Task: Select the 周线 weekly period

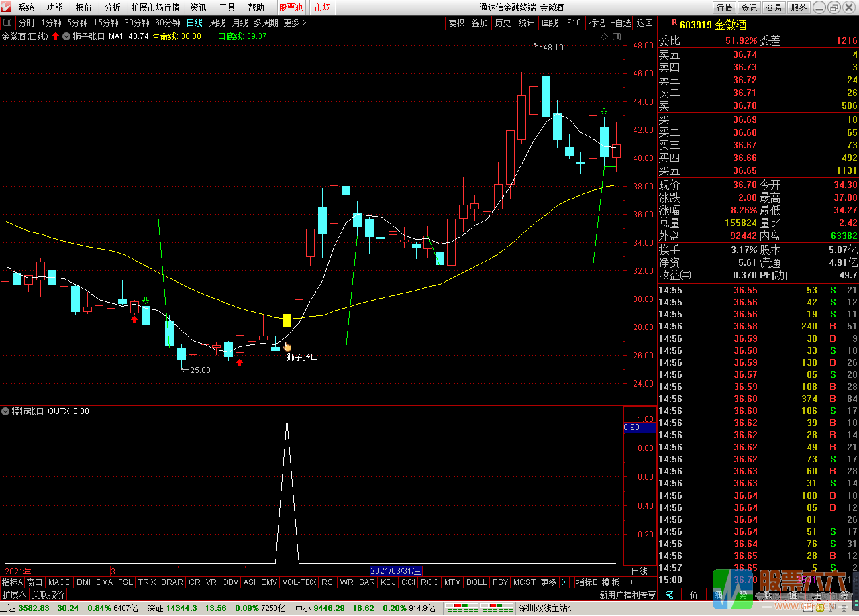Action: click(x=217, y=22)
